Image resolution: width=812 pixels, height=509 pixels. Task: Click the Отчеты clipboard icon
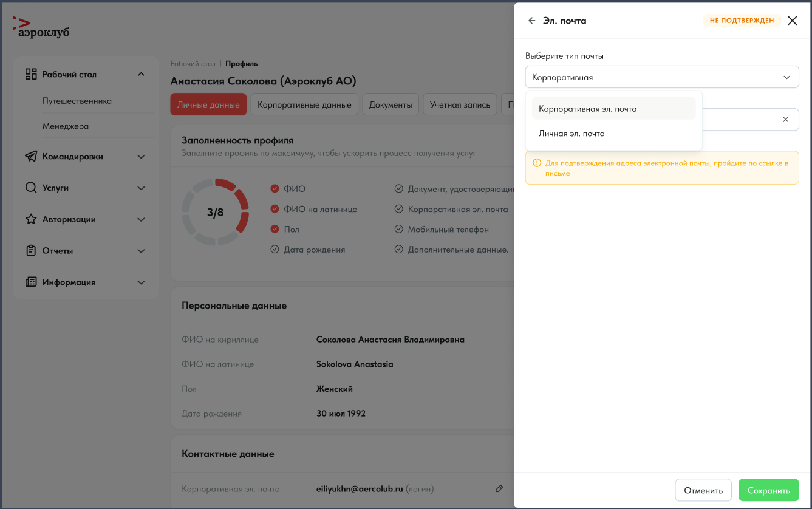click(x=31, y=251)
